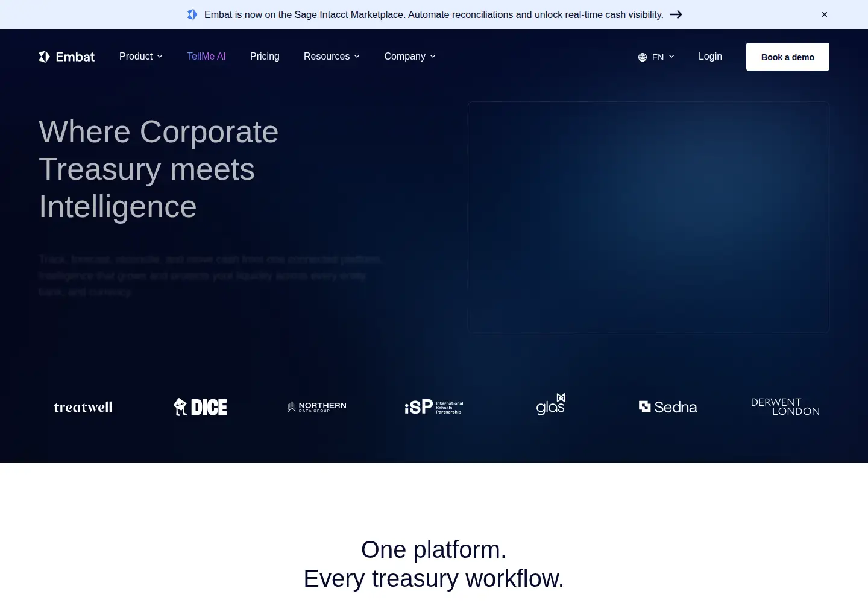Go to the Pricing page
Screen dimensions: 868x603
265,56
